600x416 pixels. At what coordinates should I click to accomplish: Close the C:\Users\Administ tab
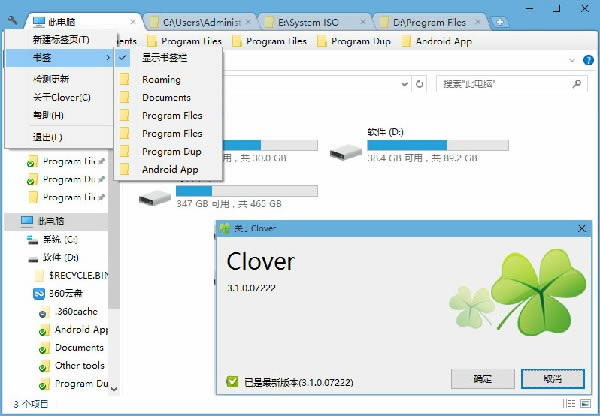(x=248, y=22)
